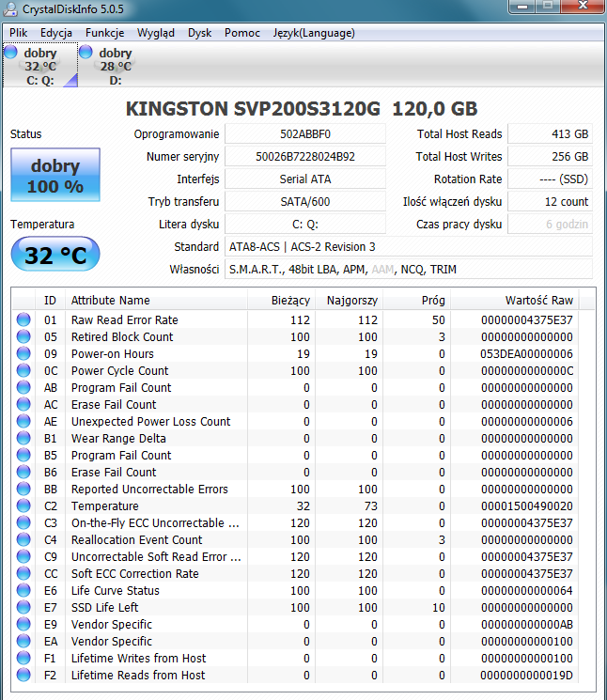Click the Attribute Name column header
This screenshot has width=607, height=700.
pos(156,300)
